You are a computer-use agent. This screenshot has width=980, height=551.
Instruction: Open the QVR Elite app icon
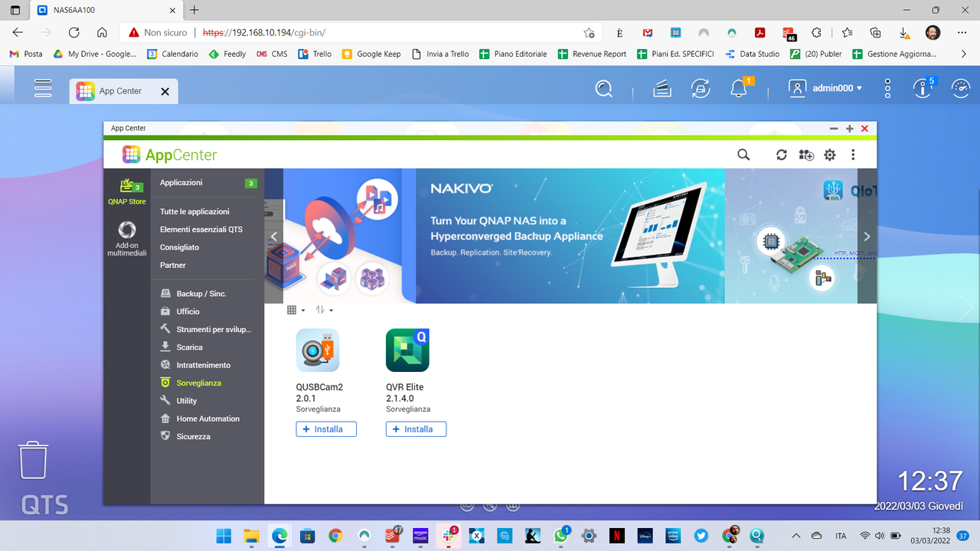point(407,350)
